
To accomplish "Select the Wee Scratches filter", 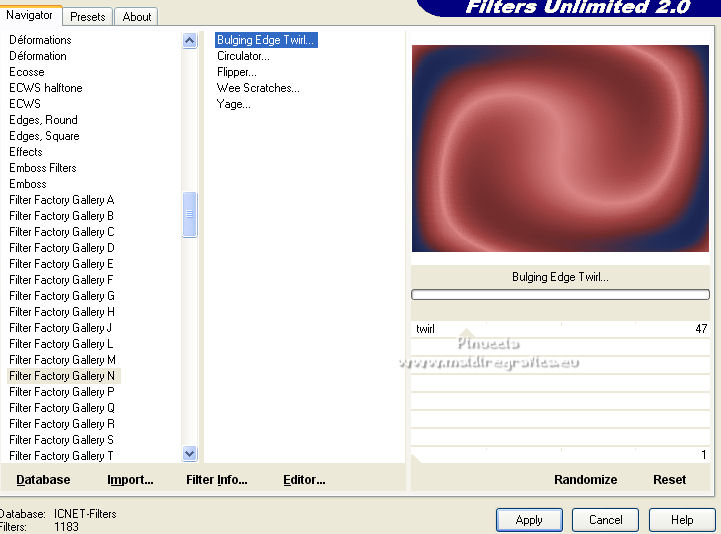I will [x=258, y=88].
